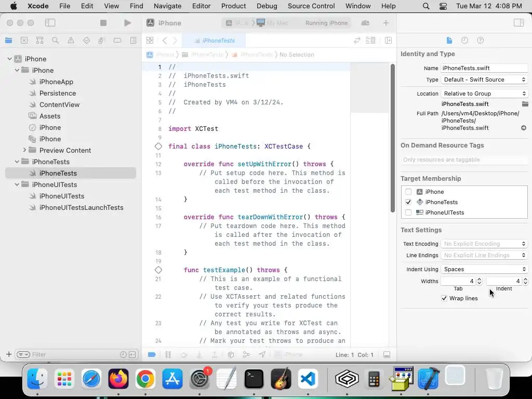Image resolution: width=532 pixels, height=399 pixels.
Task: Click the Name field iPhoneTests.swift
Action: pyautogui.click(x=484, y=68)
